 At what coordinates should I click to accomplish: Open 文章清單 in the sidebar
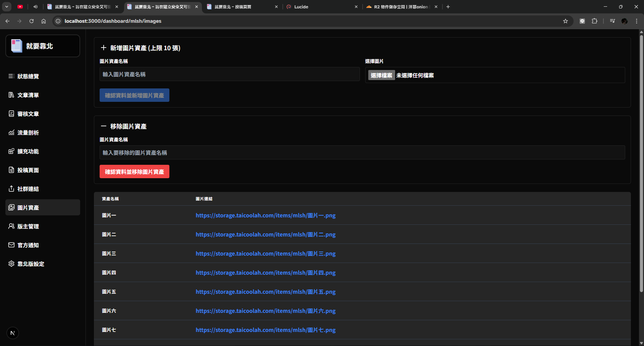pos(43,95)
